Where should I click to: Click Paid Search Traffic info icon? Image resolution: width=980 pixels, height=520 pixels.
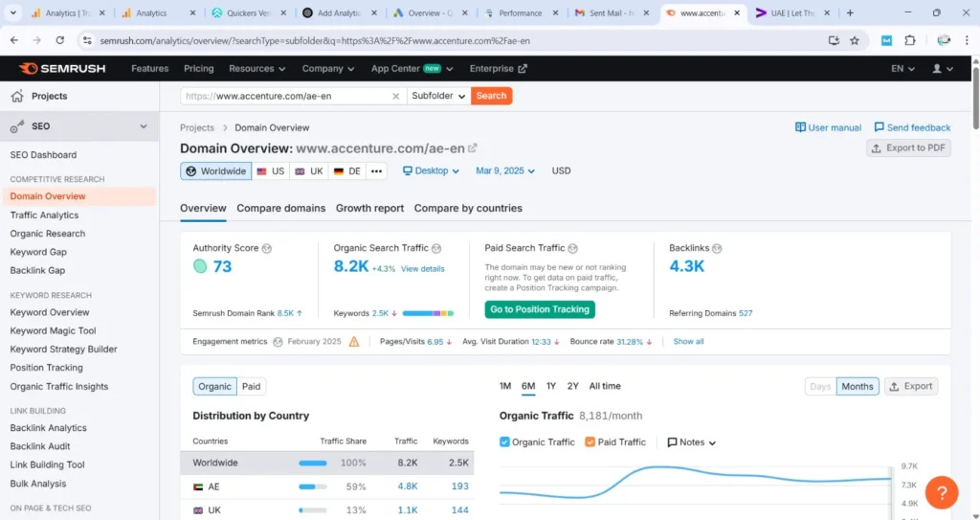coord(572,248)
